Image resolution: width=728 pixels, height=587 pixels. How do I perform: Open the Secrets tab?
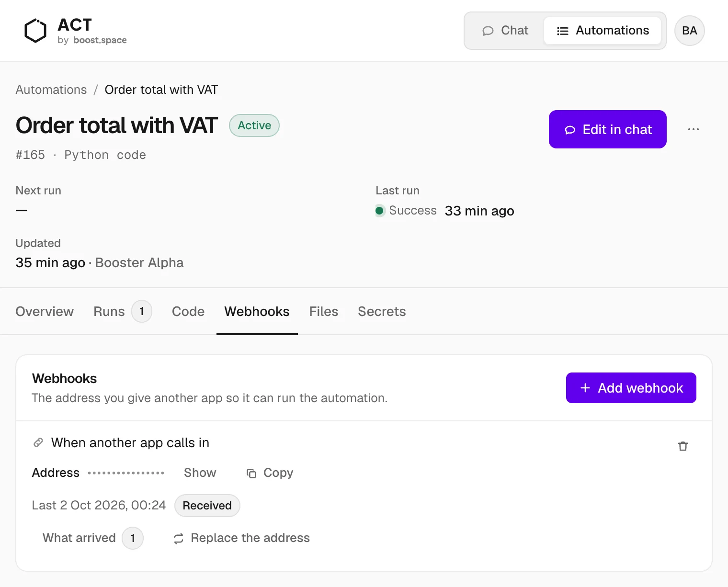(x=382, y=312)
